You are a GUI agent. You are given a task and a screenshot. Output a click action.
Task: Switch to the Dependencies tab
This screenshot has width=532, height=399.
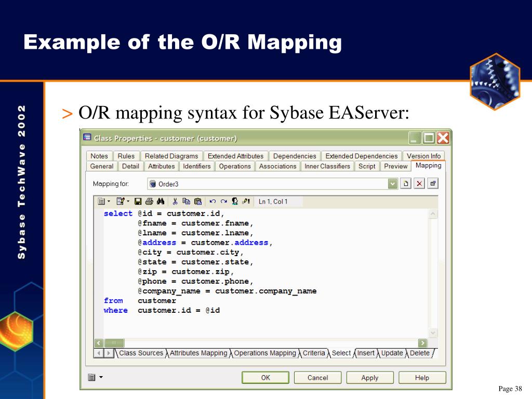click(295, 156)
